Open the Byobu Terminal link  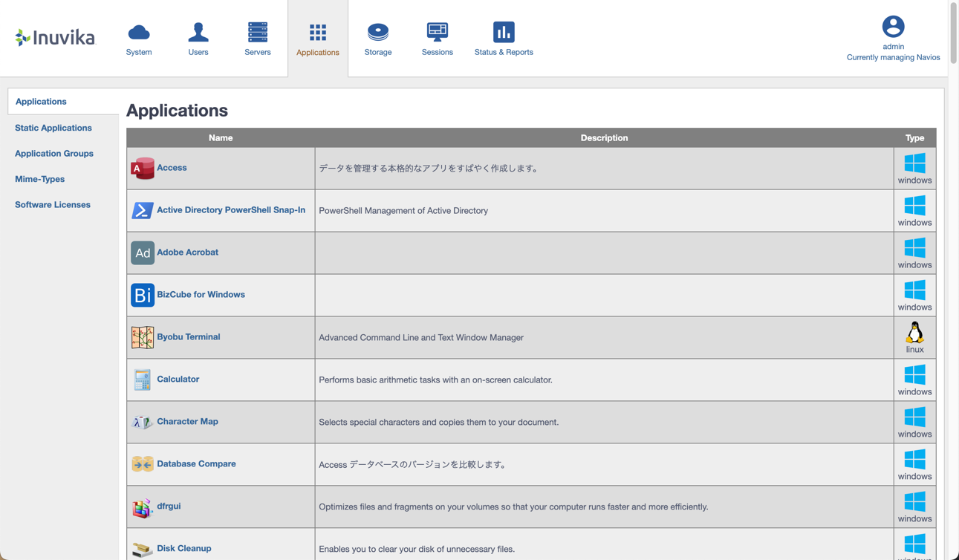click(x=188, y=337)
